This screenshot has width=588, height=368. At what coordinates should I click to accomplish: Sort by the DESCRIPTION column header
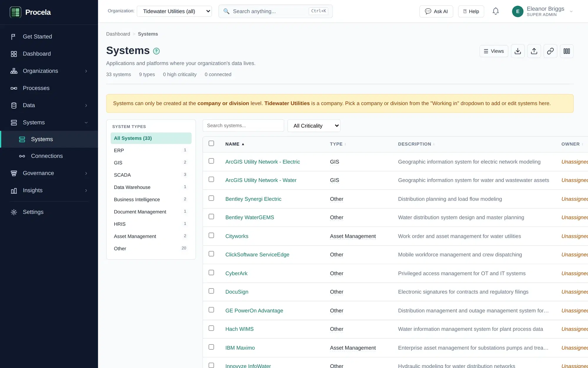416,144
